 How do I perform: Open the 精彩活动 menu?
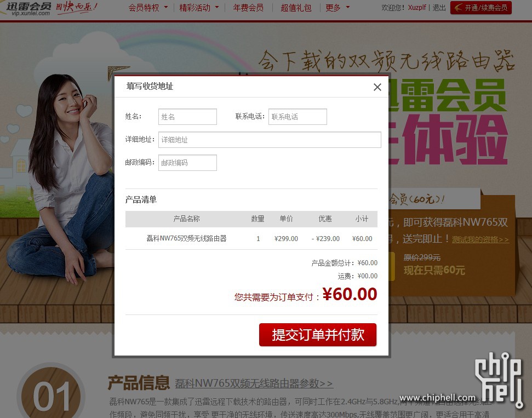click(x=195, y=8)
